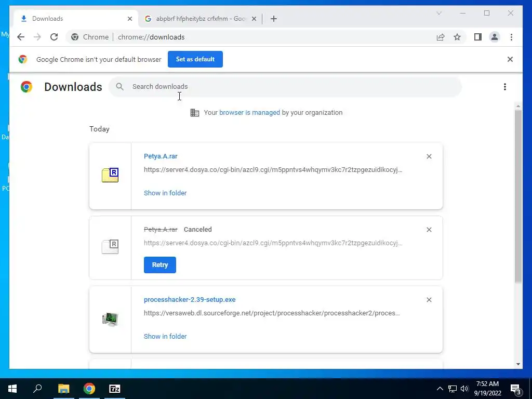Click the managed organization building icon
532x399 pixels.
coord(195,113)
